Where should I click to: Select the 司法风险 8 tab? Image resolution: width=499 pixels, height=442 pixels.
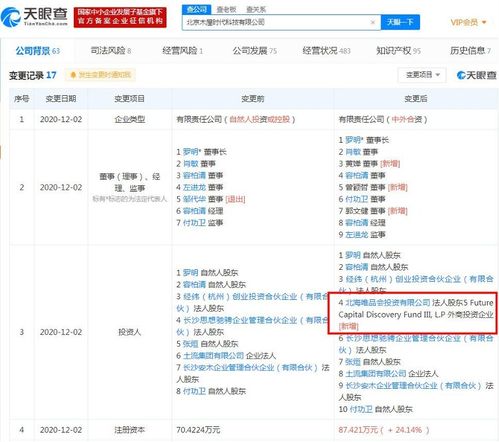(110, 51)
